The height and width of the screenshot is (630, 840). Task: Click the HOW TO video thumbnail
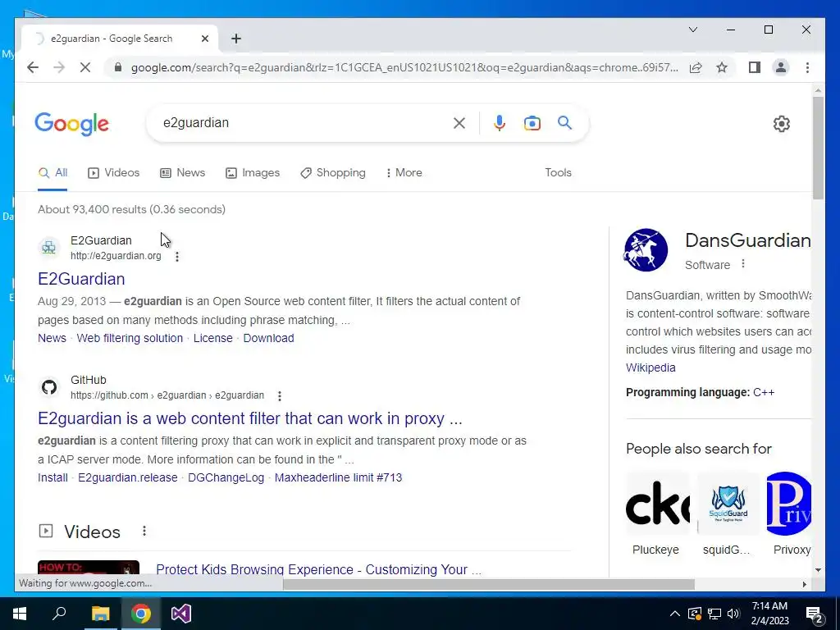tap(89, 568)
